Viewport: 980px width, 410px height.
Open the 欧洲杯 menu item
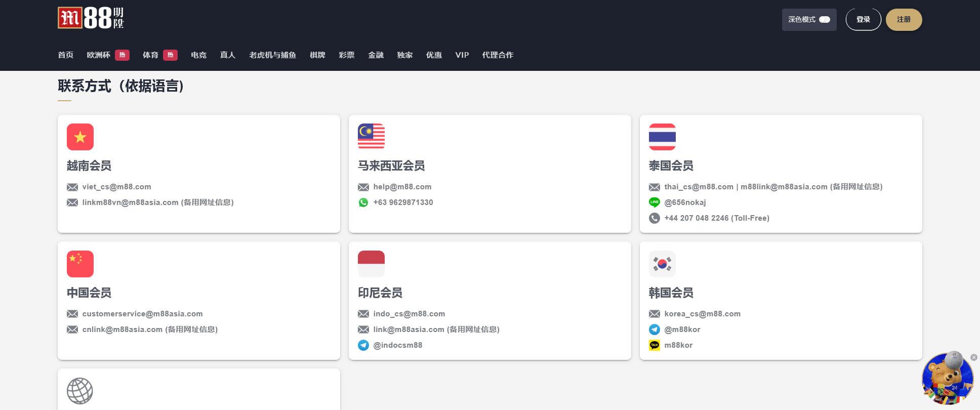[98, 55]
